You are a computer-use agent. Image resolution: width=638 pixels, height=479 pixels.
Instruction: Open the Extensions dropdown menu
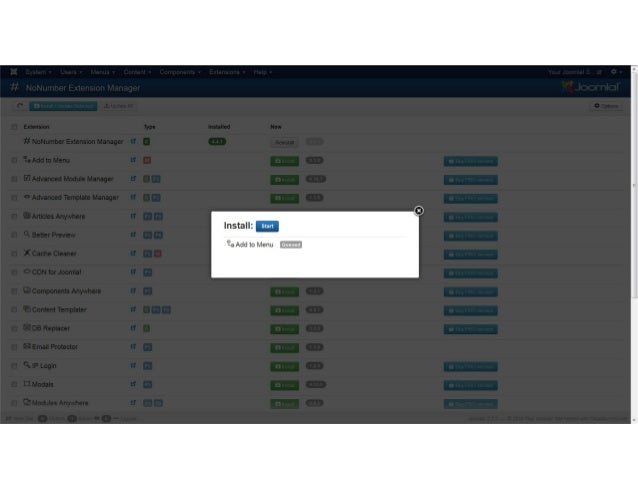(227, 72)
